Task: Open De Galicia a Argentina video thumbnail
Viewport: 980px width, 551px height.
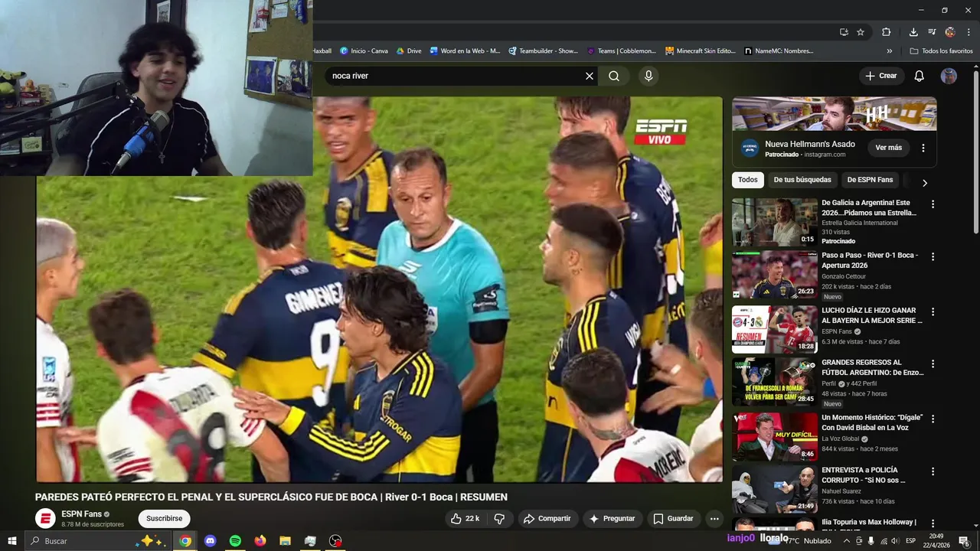Action: (775, 222)
